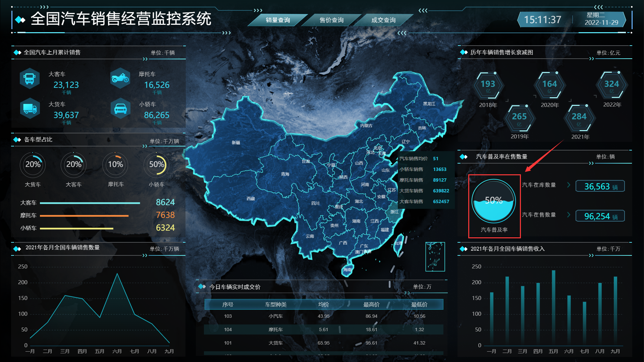Screen dimensions: 644x362
Task: Select the 2022年 hexagon showing 324
Action: pos(611,85)
